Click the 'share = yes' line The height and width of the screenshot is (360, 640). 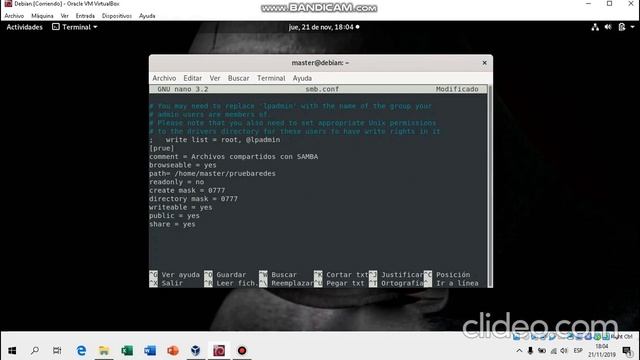[172, 224]
